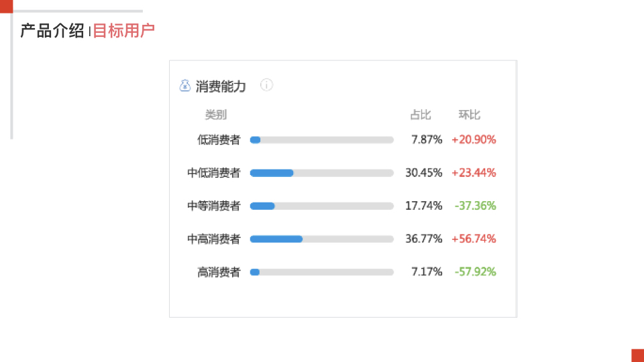Click the +56.74% change value

(474, 239)
